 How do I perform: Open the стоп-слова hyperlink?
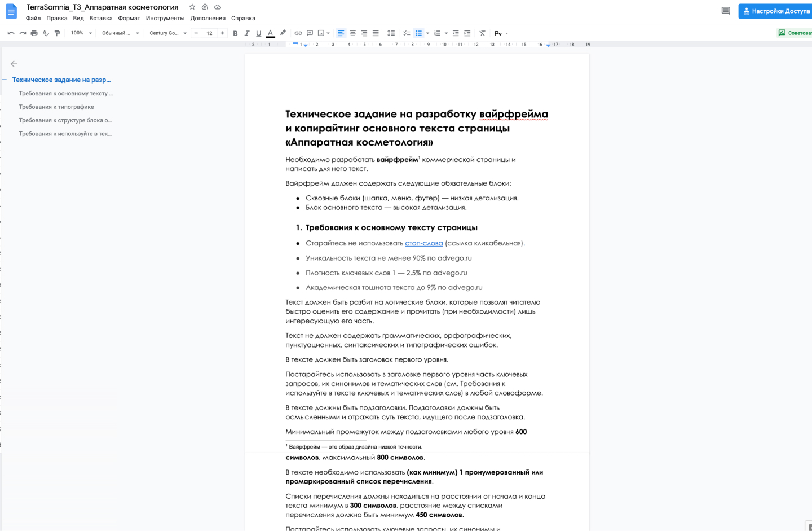tap(424, 243)
